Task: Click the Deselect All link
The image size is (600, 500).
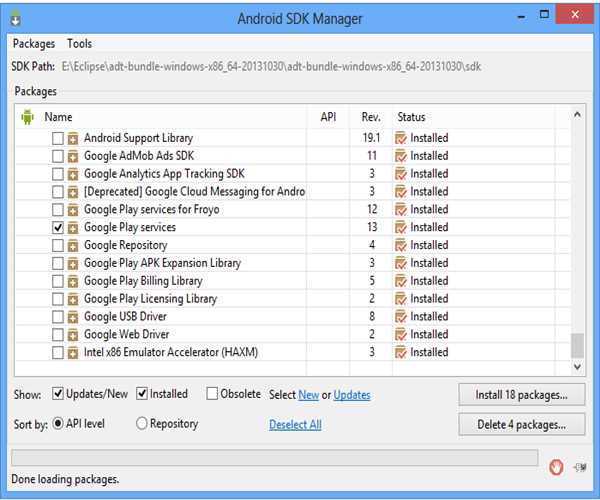Action: point(295,424)
